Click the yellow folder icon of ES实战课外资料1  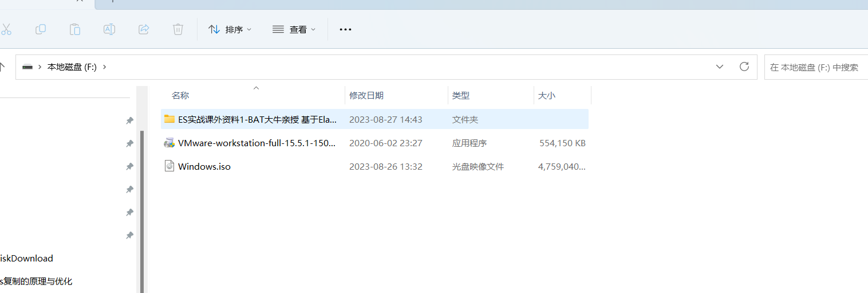tap(169, 119)
